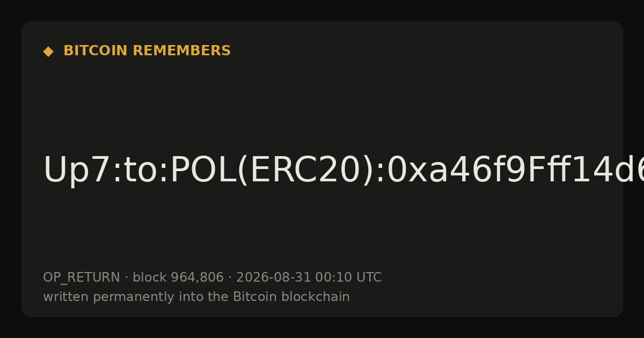Click the 00:10 UTC time

point(348,278)
